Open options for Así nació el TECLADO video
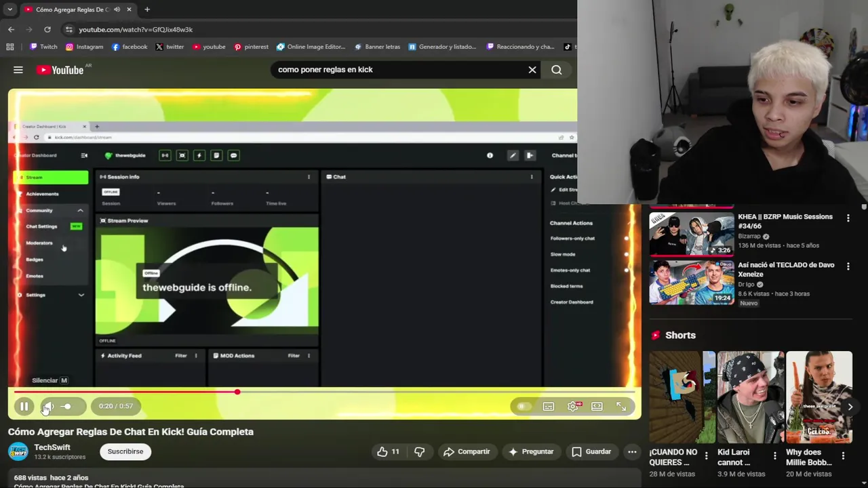Viewport: 868px width, 488px height. click(848, 266)
